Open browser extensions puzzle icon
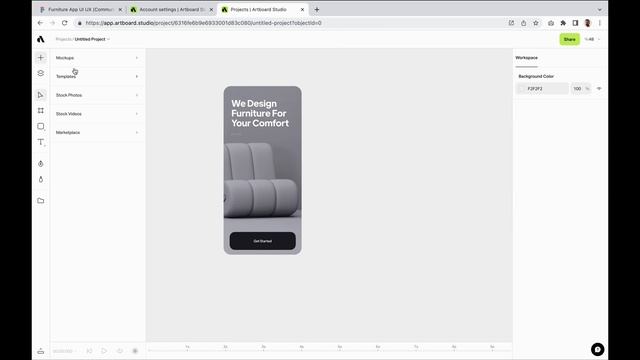The width and height of the screenshot is (640, 360). pyautogui.click(x=563, y=23)
